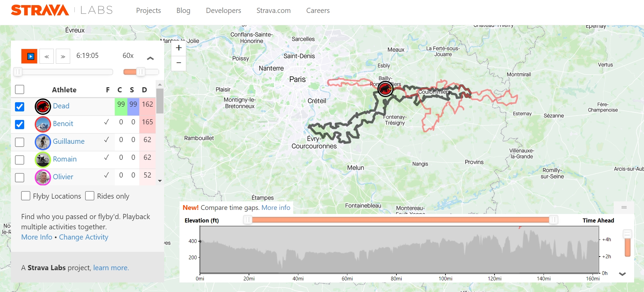Uncheck the Benoit athlete checkbox

[x=20, y=124]
